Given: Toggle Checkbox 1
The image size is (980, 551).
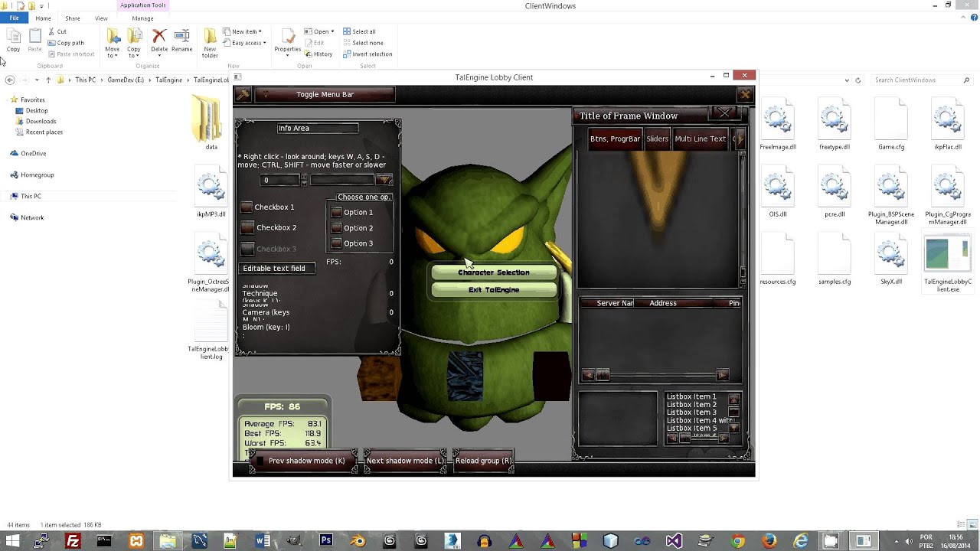Looking at the screenshot, I should click(x=247, y=207).
